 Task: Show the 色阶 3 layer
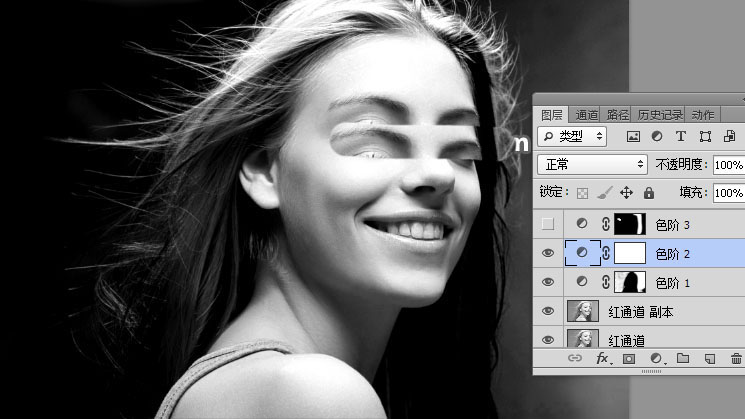548,224
